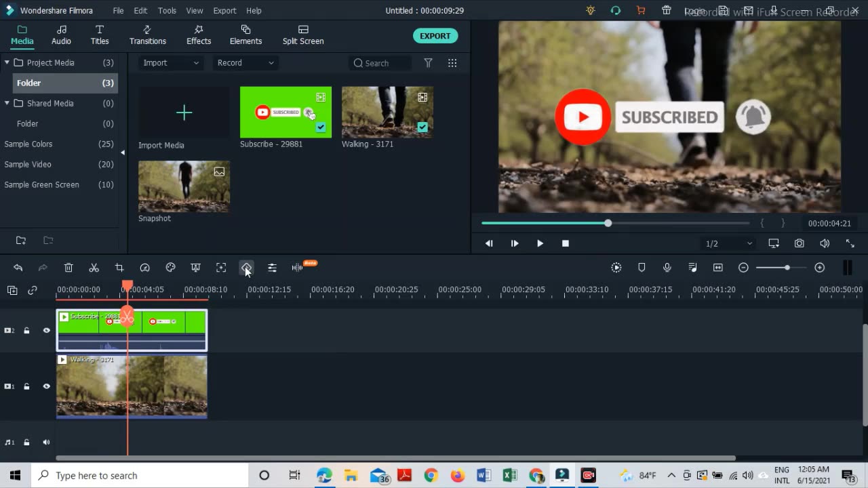Open the Split Screen tab

(x=303, y=35)
